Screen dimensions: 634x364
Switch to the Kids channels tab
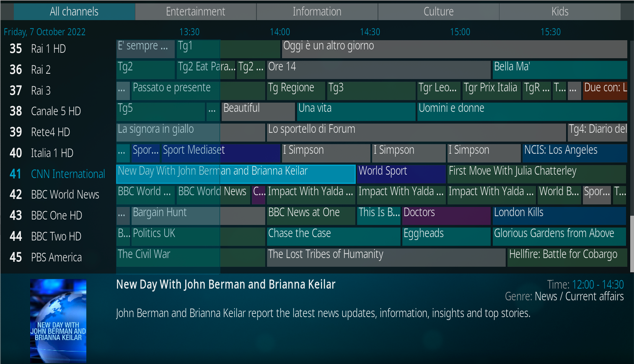559,11
